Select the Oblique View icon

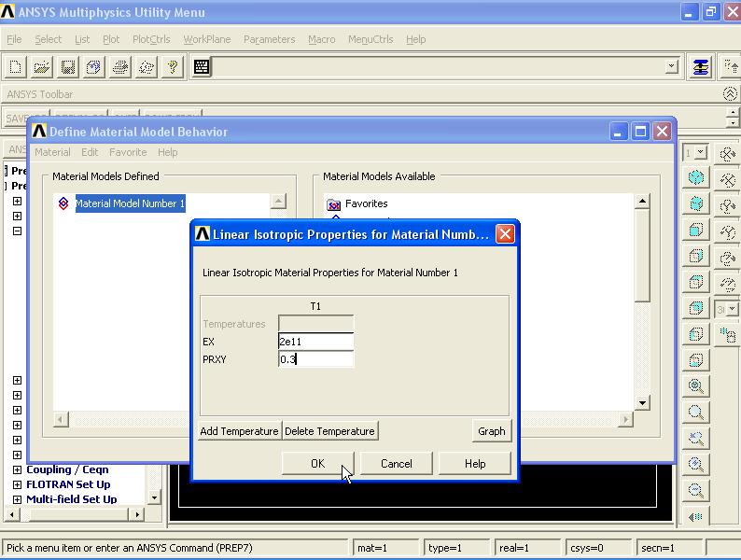click(696, 204)
